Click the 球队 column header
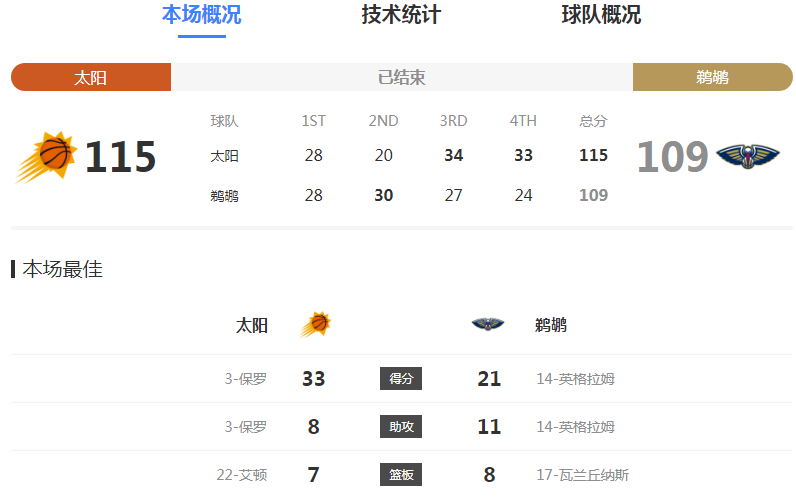This screenshot has height=502, width=796. (224, 121)
